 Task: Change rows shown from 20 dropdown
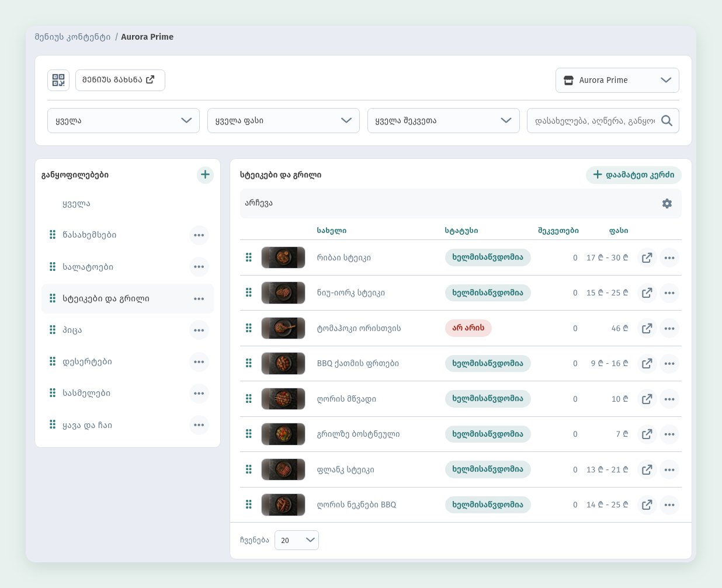[297, 540]
